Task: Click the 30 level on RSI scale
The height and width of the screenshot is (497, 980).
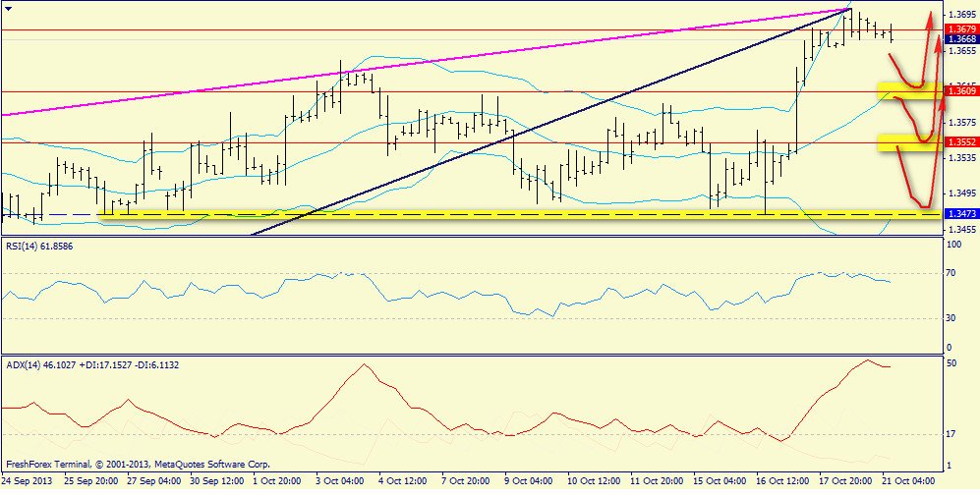Action: (x=951, y=318)
